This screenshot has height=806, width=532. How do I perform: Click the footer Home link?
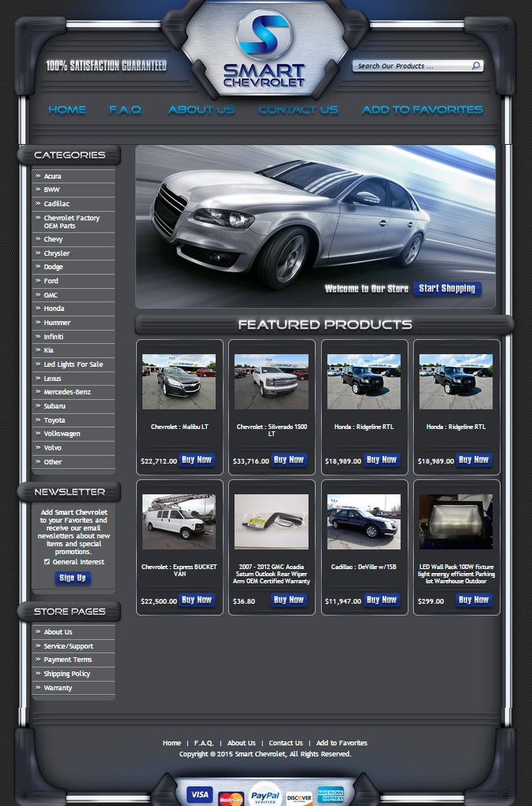pos(172,743)
